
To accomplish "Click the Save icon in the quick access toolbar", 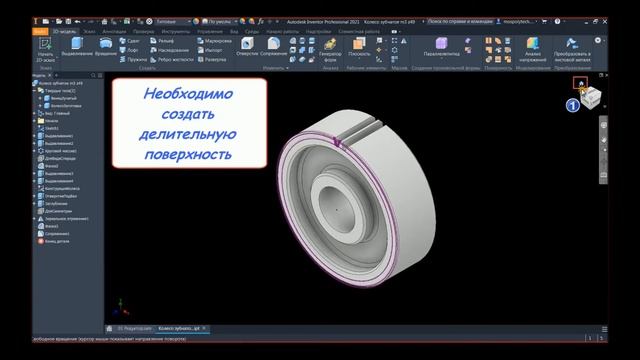I will [x=68, y=21].
